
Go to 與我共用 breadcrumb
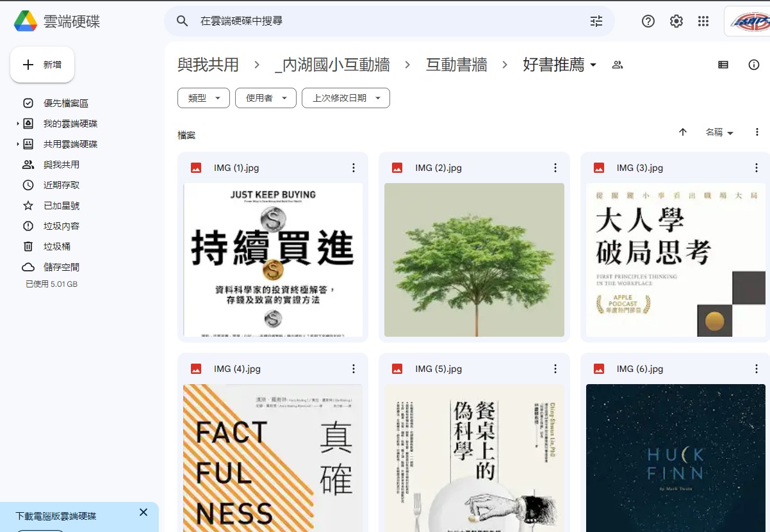208,65
